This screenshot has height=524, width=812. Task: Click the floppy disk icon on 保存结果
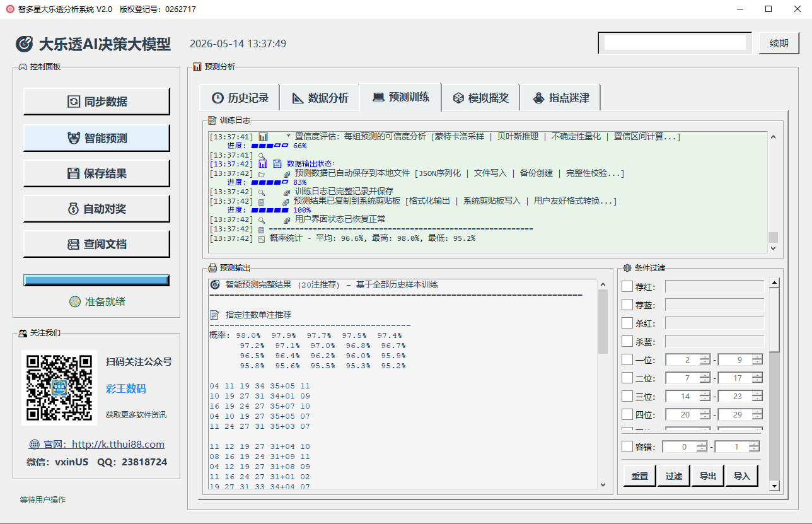[x=73, y=173]
